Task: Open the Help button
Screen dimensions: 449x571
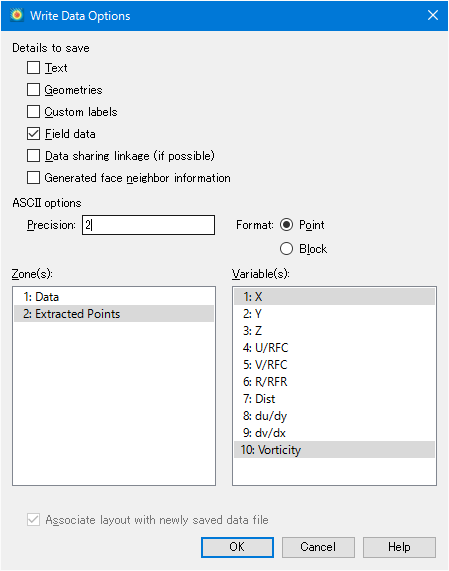Action: [399, 547]
